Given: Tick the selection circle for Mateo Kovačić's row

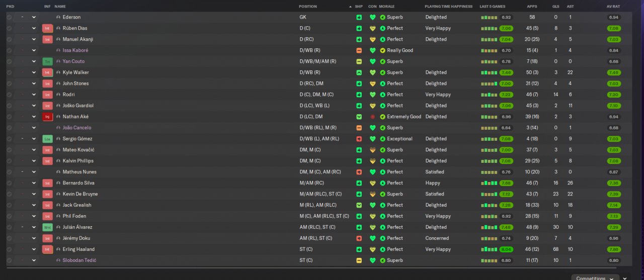Looking at the screenshot, I should tap(9, 150).
